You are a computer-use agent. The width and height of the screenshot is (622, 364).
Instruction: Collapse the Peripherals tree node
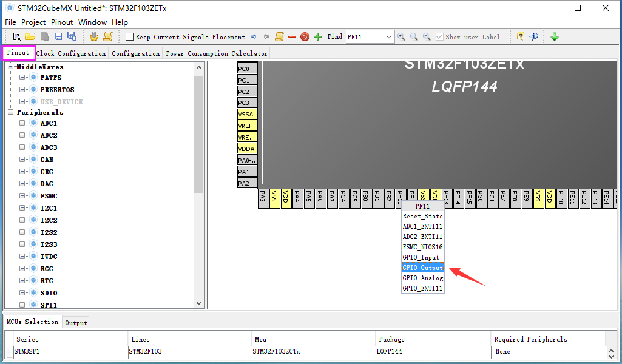(x=11, y=112)
